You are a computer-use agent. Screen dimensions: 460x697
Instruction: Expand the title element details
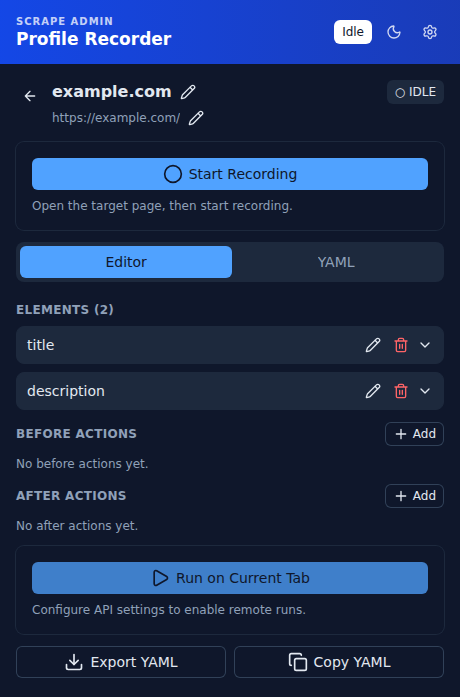425,345
